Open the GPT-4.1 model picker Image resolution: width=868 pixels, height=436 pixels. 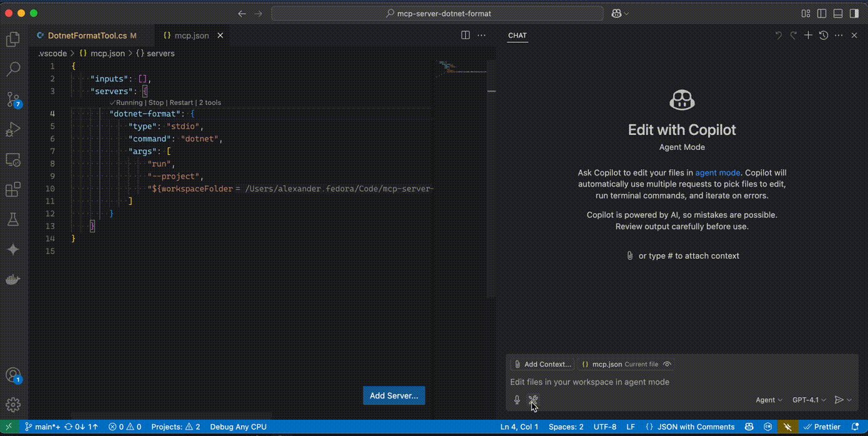pos(809,400)
